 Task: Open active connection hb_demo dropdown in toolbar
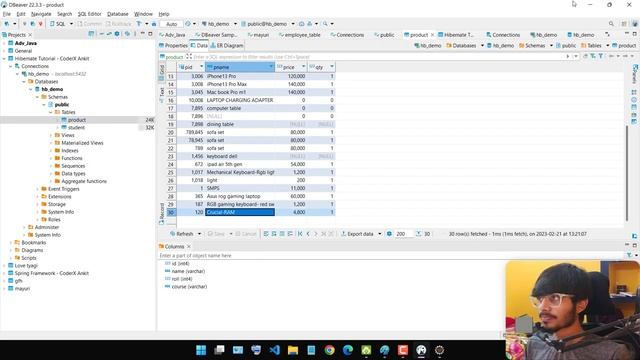(219, 24)
